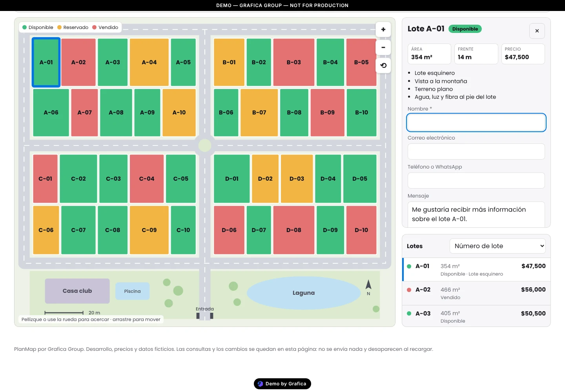The width and height of the screenshot is (565, 392).
Task: Choose lot A-10 on the map
Action: coord(179,113)
